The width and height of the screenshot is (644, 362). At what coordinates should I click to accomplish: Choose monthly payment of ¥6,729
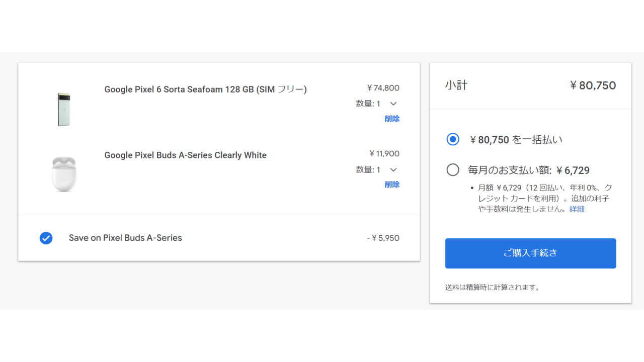[x=452, y=170]
